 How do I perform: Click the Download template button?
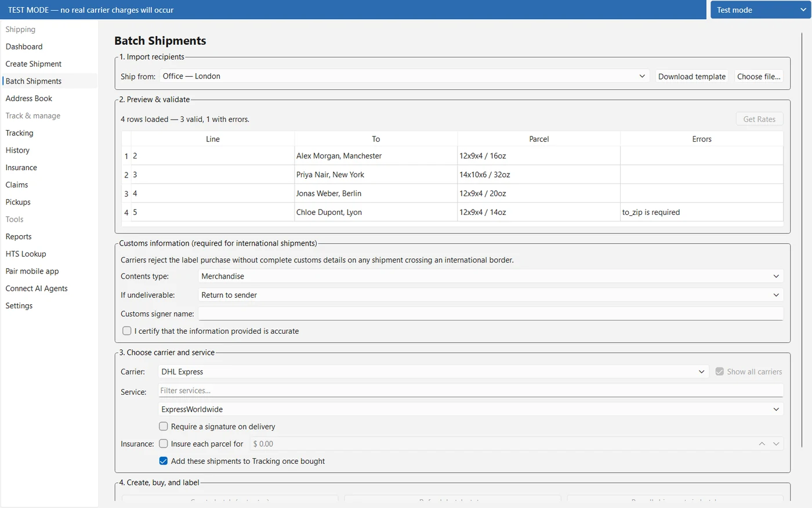coord(691,77)
